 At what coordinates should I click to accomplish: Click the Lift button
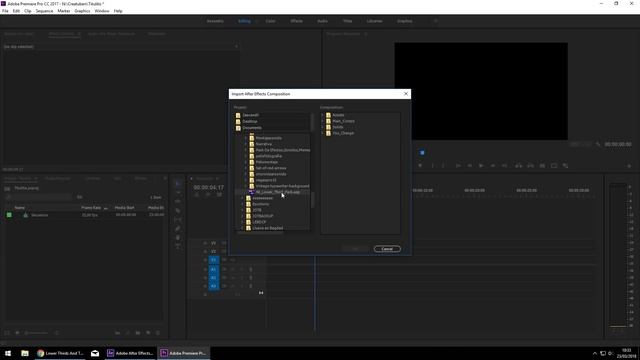click(x=518, y=166)
